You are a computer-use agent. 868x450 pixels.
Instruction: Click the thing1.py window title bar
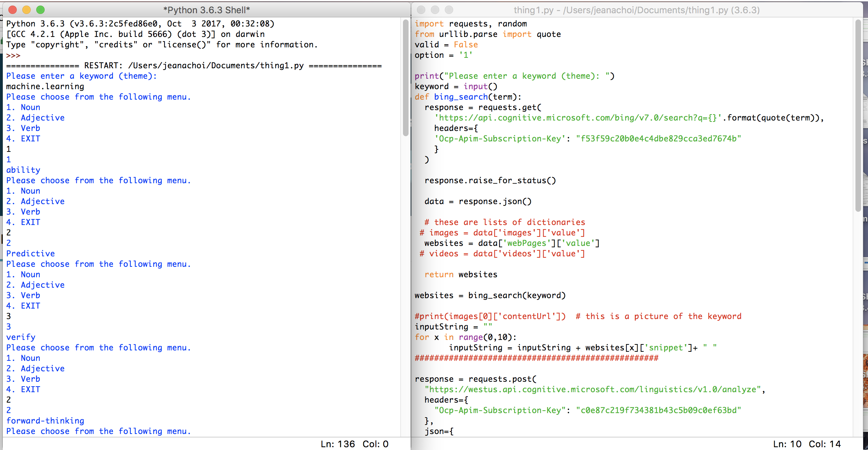click(636, 10)
